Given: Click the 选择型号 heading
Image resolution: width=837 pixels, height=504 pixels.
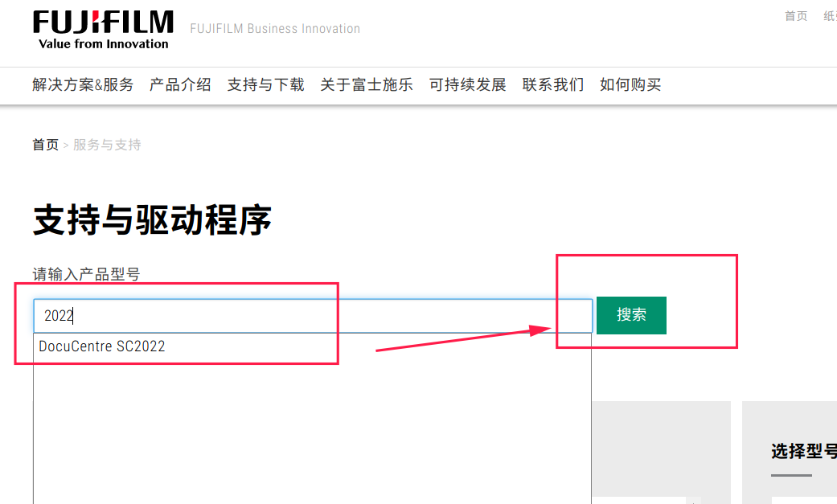Looking at the screenshot, I should click(x=804, y=451).
